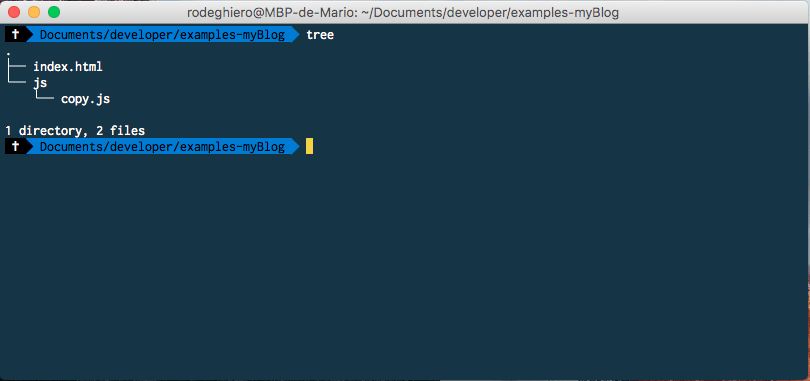Image resolution: width=810 pixels, height=381 pixels.
Task: Maximize the terminal with green button
Action: click(x=54, y=12)
